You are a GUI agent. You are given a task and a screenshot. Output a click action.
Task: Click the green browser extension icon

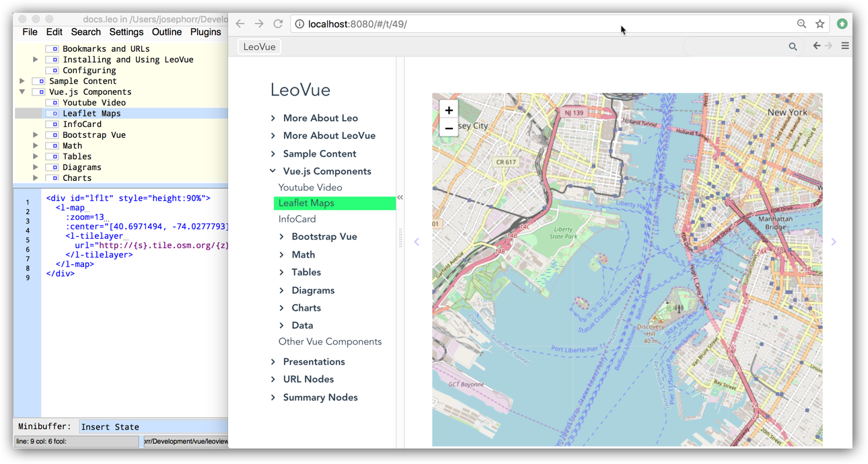click(842, 24)
